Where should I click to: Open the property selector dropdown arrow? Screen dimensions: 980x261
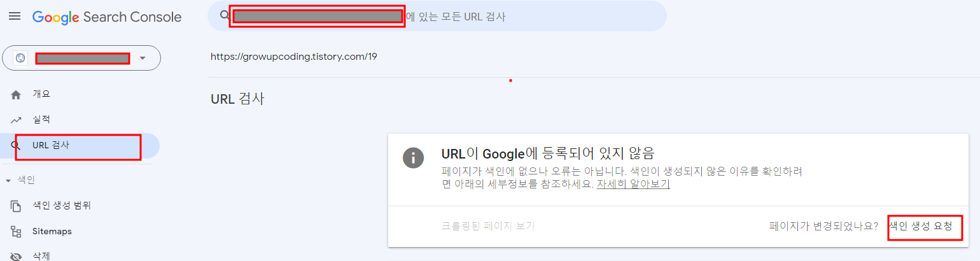[x=143, y=58]
